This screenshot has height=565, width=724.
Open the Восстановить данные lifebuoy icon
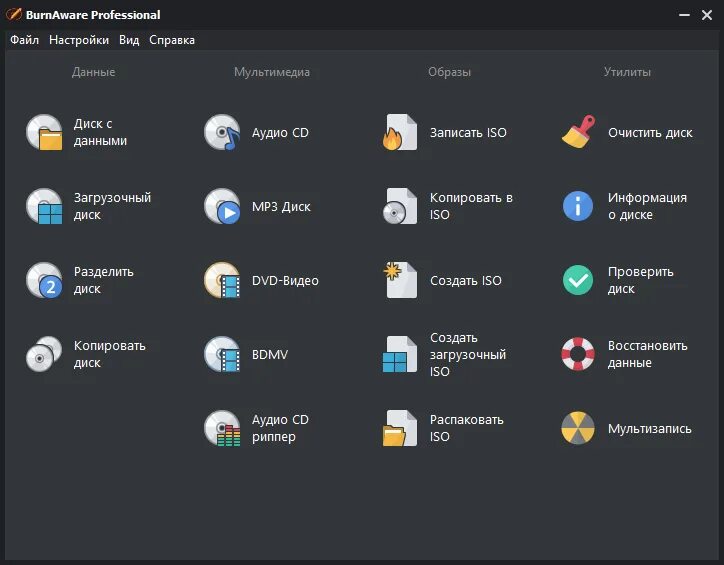coord(578,354)
